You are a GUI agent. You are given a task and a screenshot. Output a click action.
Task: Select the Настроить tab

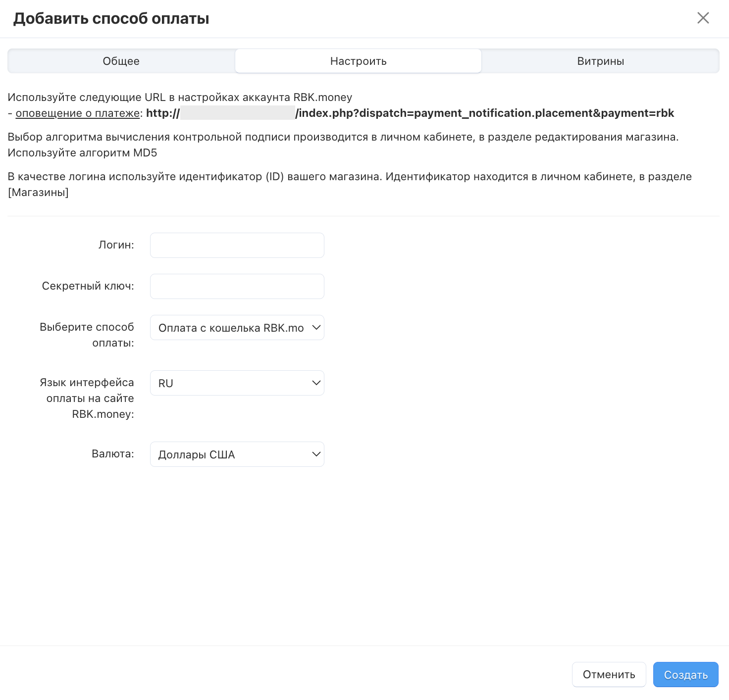coord(358,61)
